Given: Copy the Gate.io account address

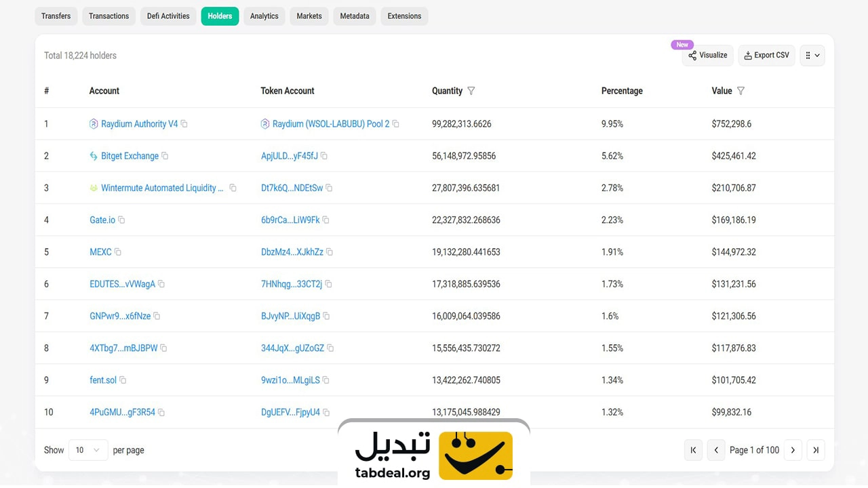Looking at the screenshot, I should 121,220.
